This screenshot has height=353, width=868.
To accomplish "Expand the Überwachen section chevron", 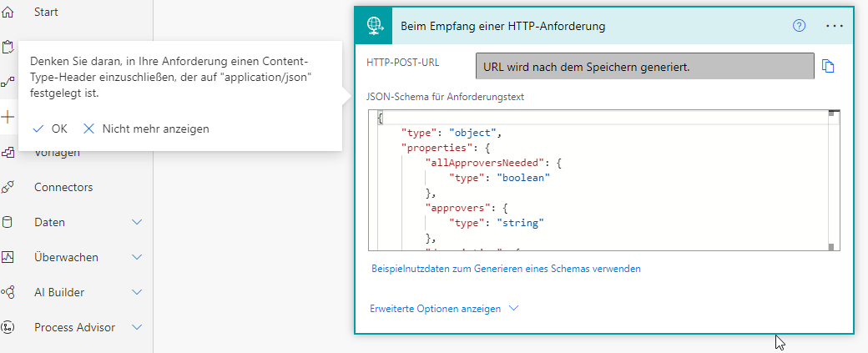I will [x=137, y=257].
